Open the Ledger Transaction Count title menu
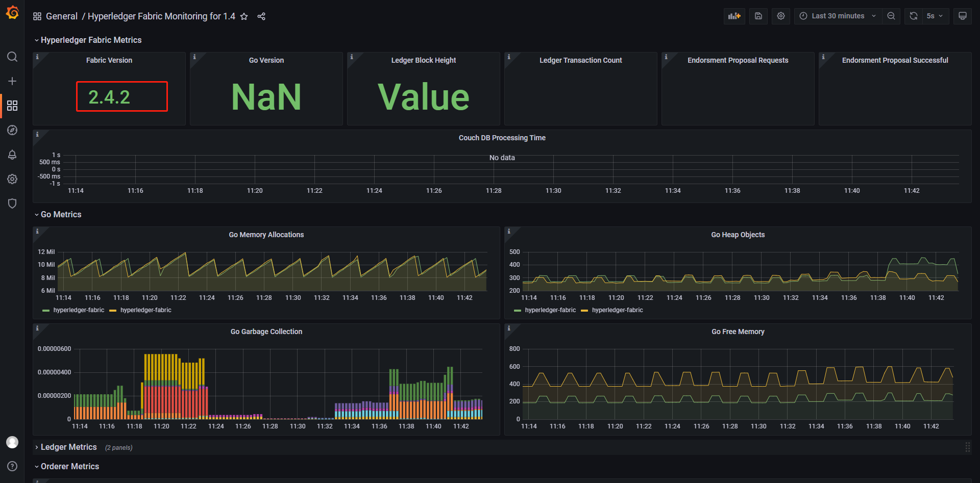 [x=581, y=60]
